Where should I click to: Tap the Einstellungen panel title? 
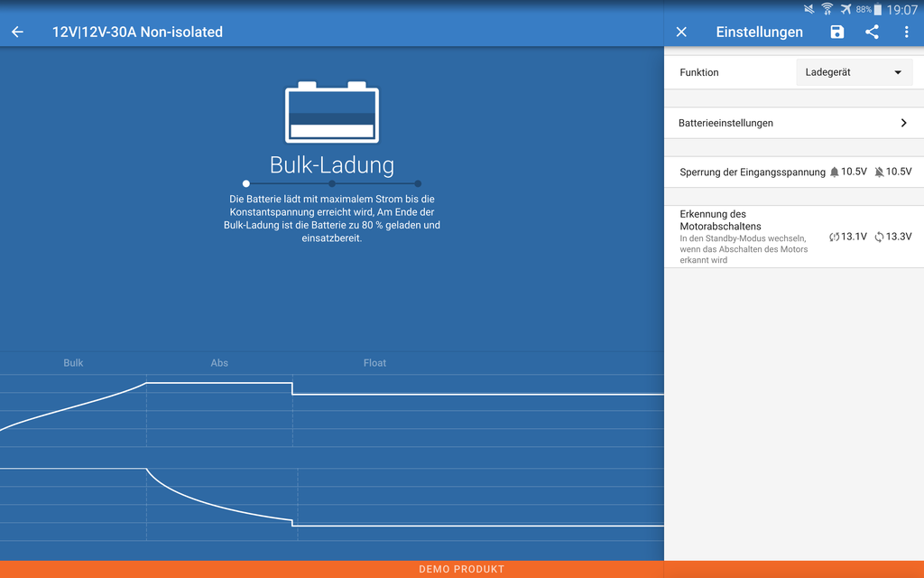click(759, 32)
